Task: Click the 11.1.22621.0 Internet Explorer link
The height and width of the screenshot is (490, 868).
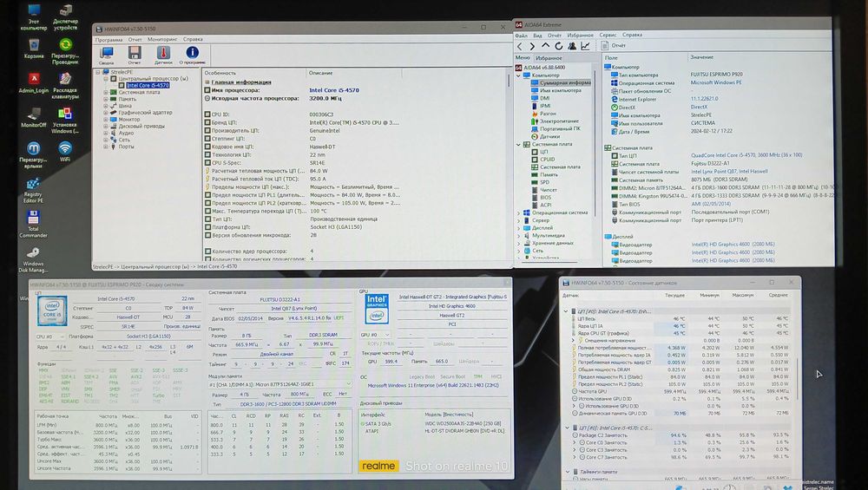Action: point(704,99)
